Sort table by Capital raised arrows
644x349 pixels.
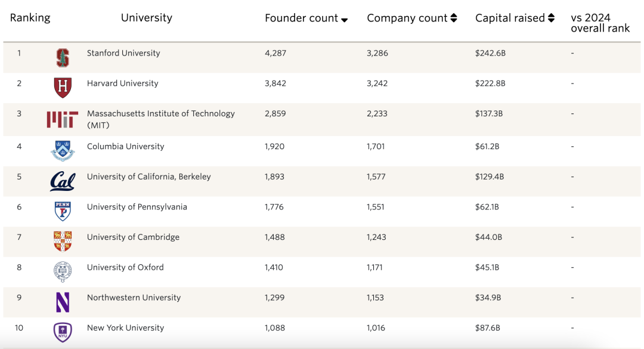(551, 18)
